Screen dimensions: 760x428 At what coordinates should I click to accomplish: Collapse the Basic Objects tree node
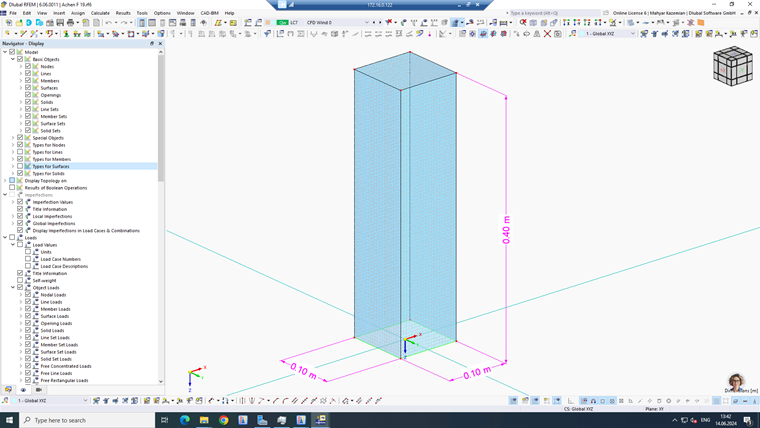(13, 59)
